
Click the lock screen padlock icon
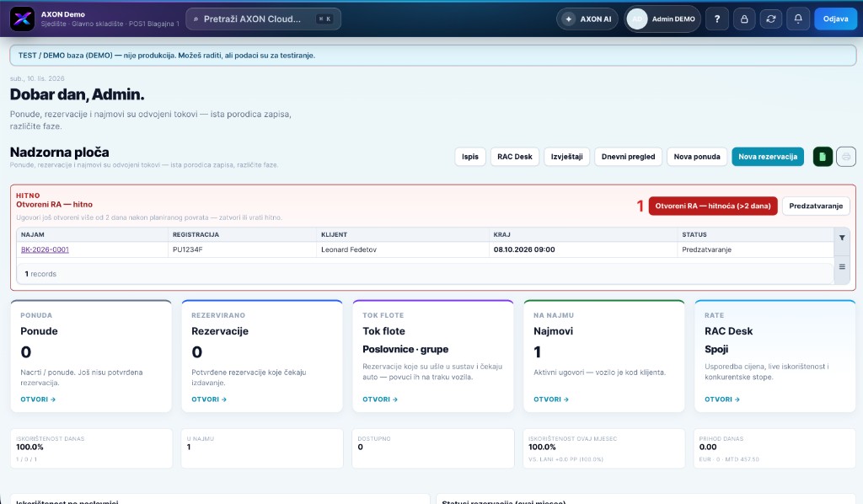point(744,19)
